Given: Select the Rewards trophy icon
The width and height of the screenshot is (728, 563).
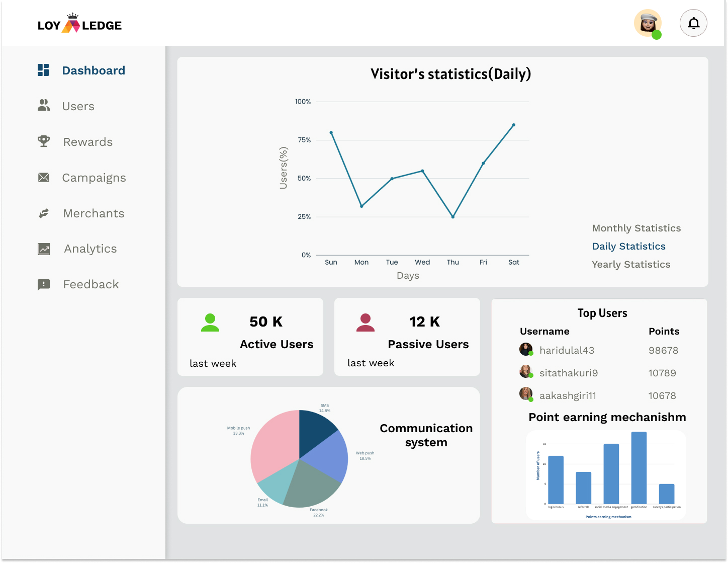Looking at the screenshot, I should click(44, 141).
